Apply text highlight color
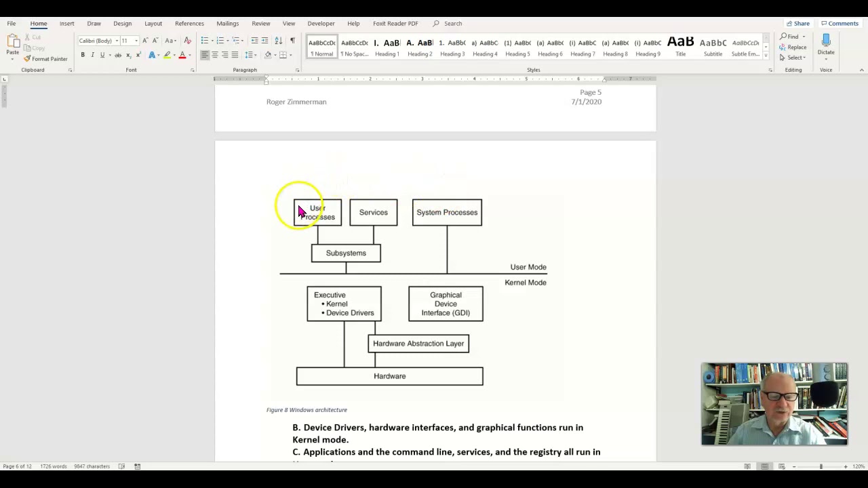 (167, 55)
